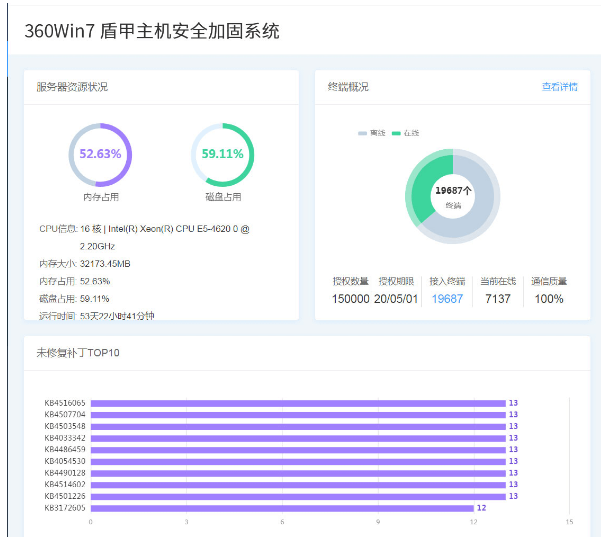Click the 内存占用 label under the purple gauge

tap(101, 197)
